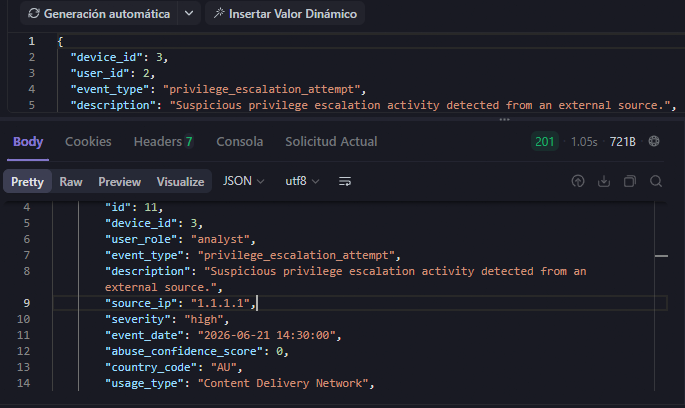The height and width of the screenshot is (408, 685).
Task: Click the response minimap scrollbar marker
Action: [661, 256]
